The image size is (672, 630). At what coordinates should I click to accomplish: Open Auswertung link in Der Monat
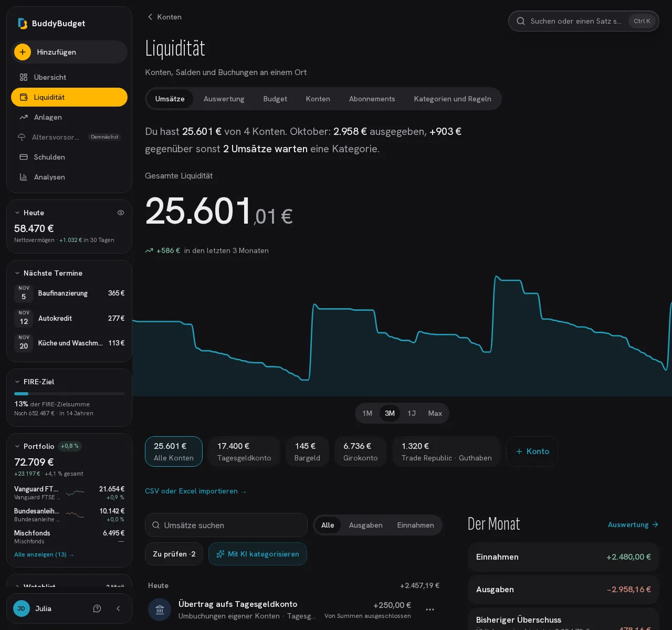pyautogui.click(x=633, y=524)
